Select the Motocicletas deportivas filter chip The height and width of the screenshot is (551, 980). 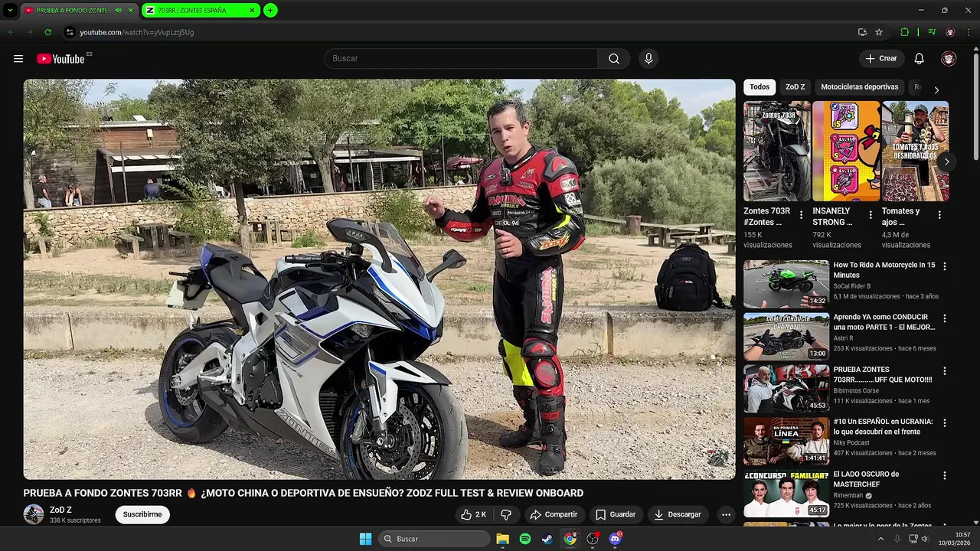pos(859,87)
